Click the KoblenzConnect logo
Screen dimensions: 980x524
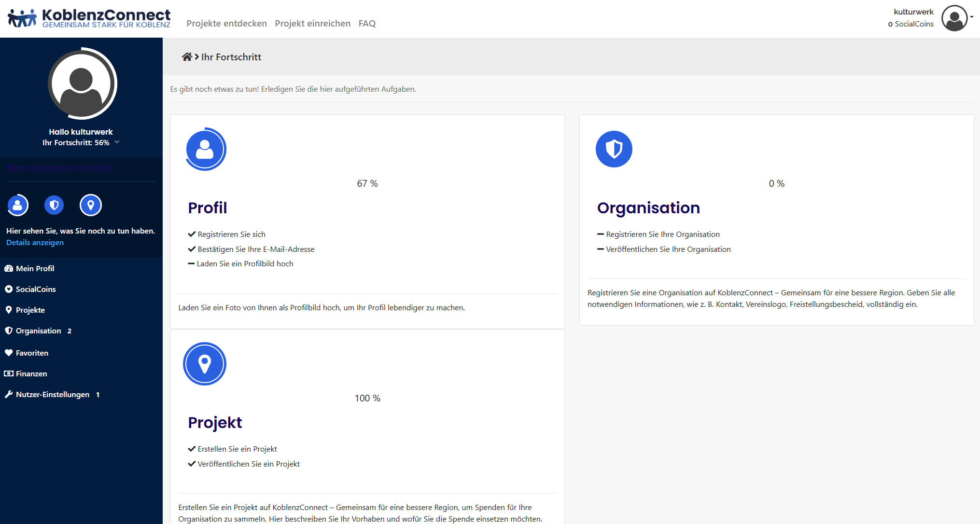point(89,18)
